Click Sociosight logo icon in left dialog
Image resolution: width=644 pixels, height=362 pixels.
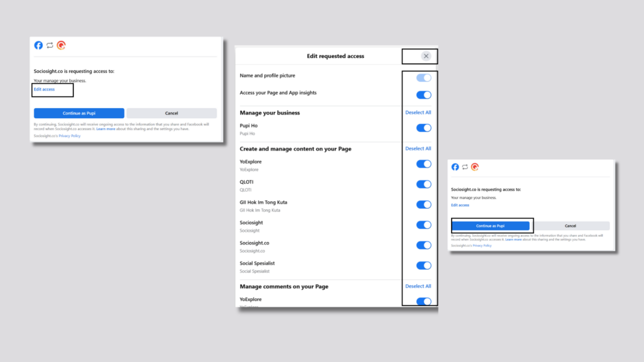(x=61, y=45)
